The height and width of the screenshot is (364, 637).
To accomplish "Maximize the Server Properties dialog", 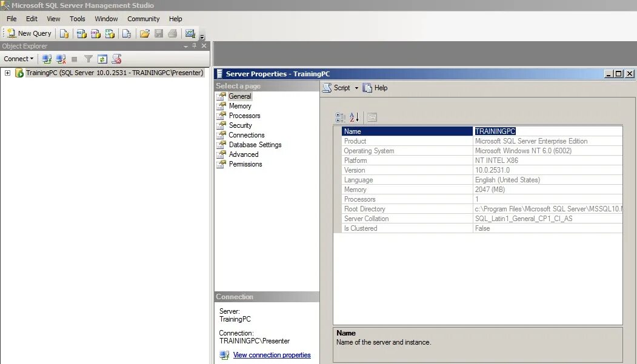I will click(x=618, y=74).
